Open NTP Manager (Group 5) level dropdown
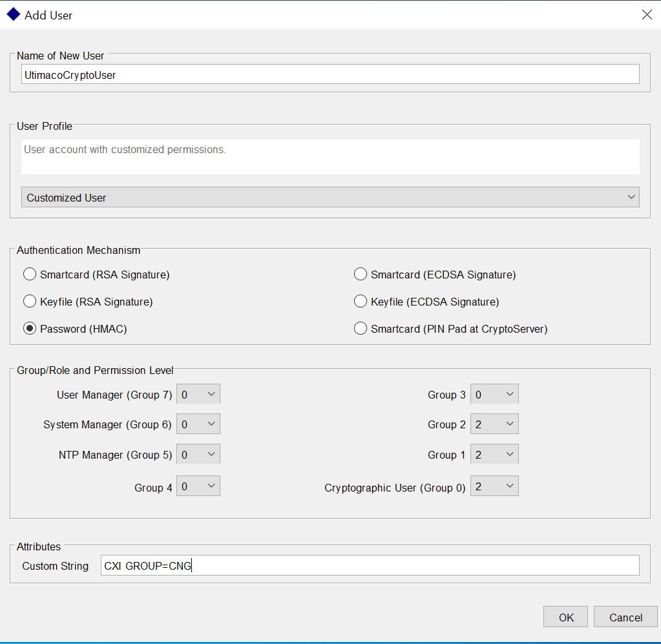This screenshot has height=644, width=661. pos(198,454)
